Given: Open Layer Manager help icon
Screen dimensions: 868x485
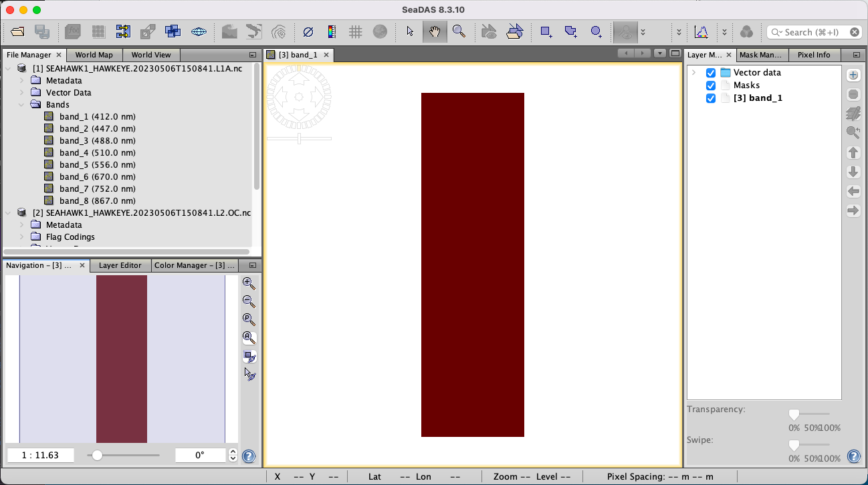Looking at the screenshot, I should (854, 456).
